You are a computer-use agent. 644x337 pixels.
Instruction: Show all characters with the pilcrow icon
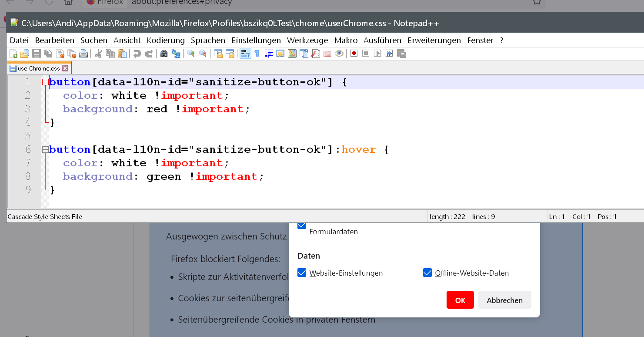[257, 54]
